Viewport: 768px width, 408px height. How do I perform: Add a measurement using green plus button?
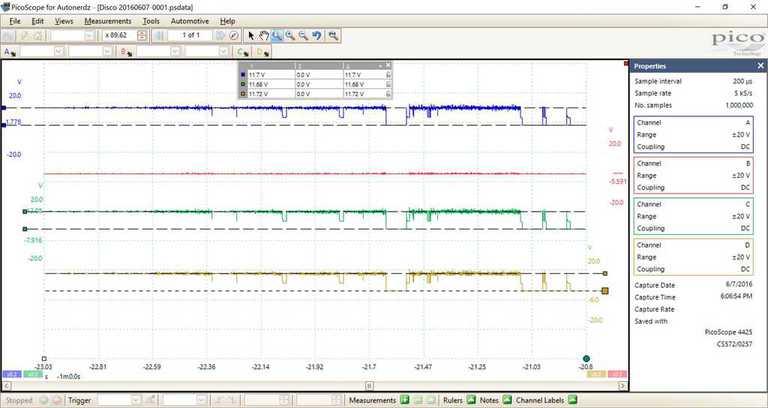pos(405,400)
